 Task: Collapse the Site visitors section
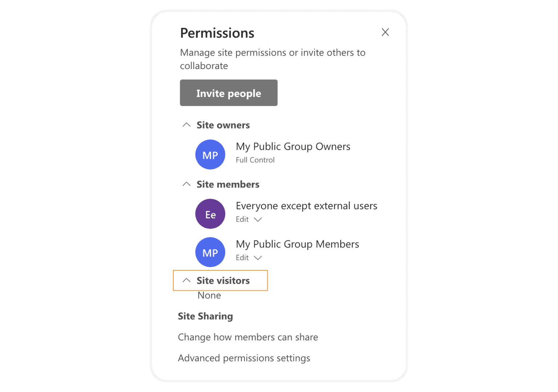point(187,280)
